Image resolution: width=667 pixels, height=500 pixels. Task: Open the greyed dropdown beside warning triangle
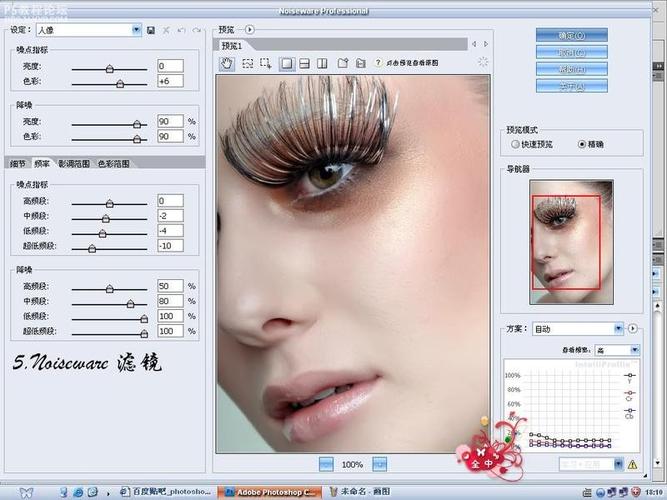click(591, 464)
